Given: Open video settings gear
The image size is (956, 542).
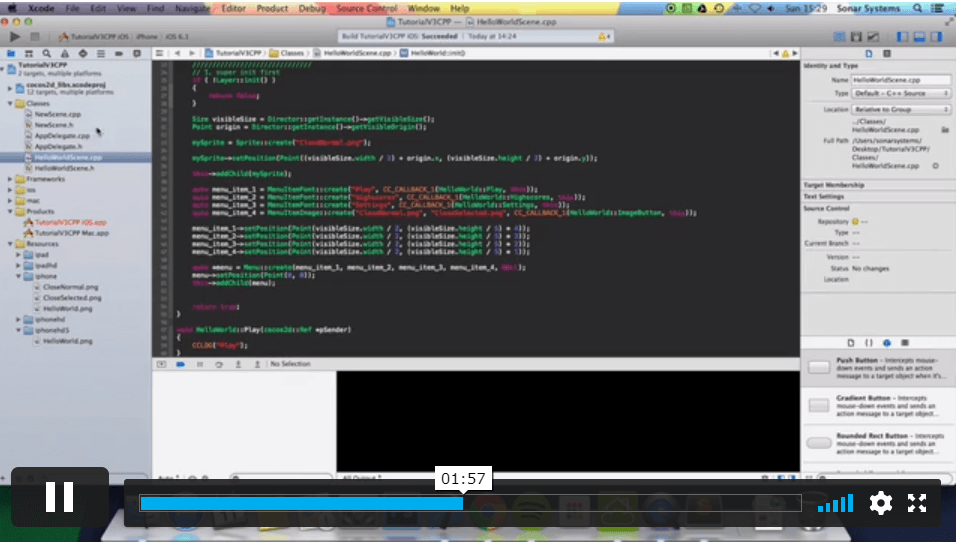Looking at the screenshot, I should point(880,503).
